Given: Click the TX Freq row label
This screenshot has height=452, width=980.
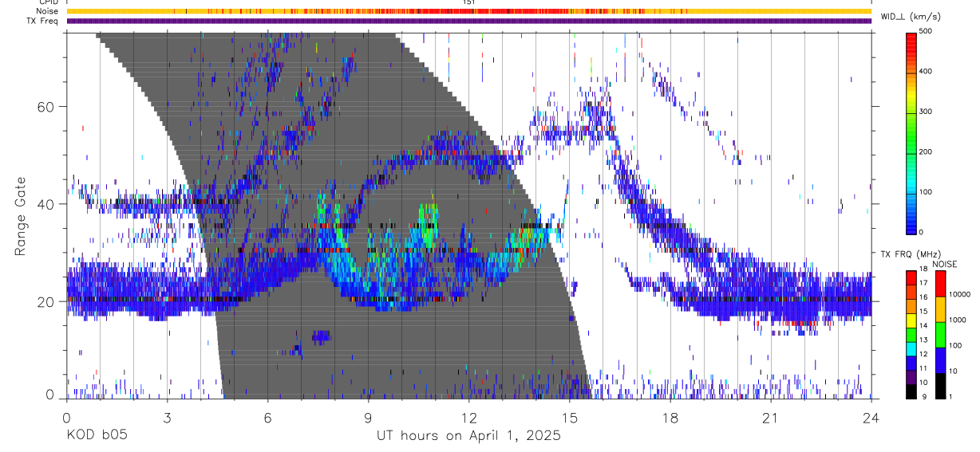Looking at the screenshot, I should coord(42,21).
